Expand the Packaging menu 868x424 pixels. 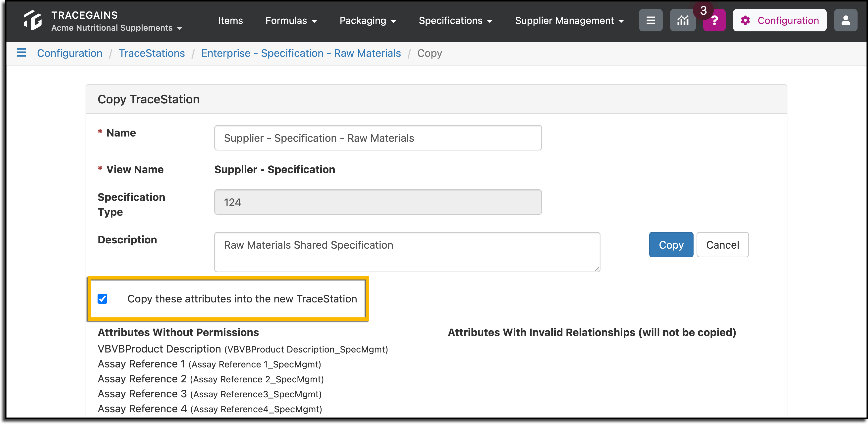368,21
